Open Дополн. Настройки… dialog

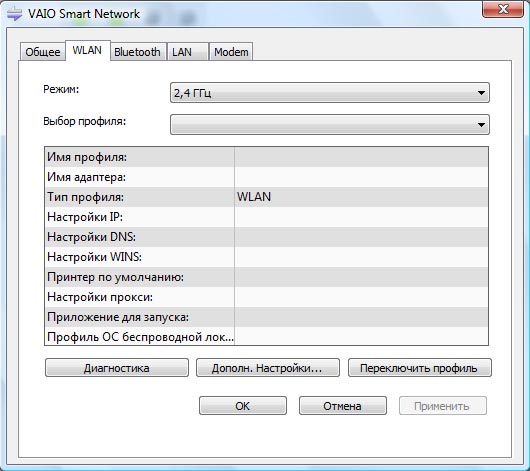click(268, 368)
